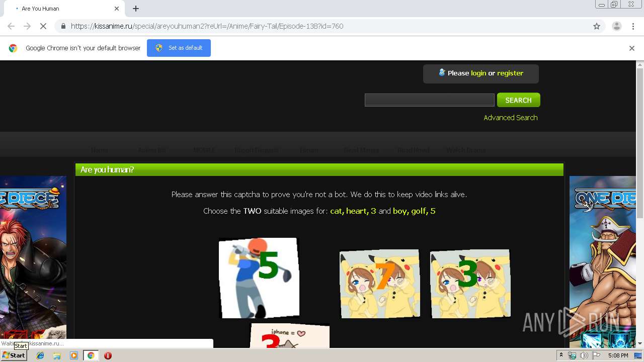This screenshot has height=362, width=644.
Task: Click the browser back arrow
Action: (11, 26)
